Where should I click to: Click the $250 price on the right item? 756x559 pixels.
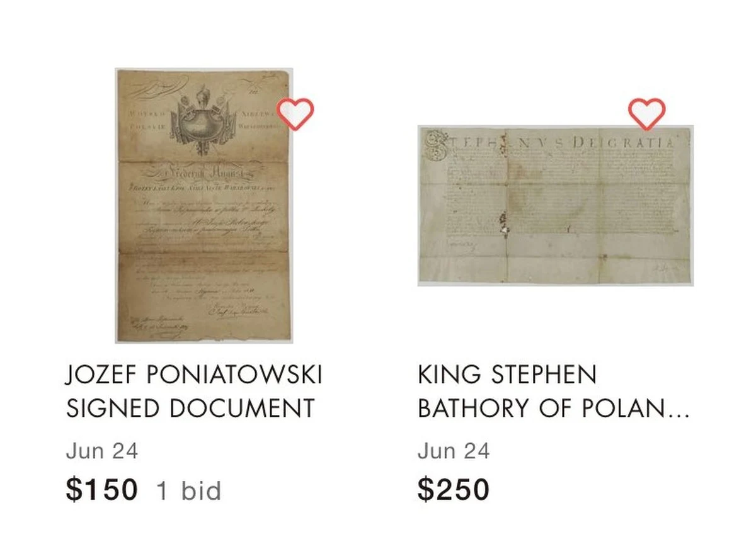point(455,488)
